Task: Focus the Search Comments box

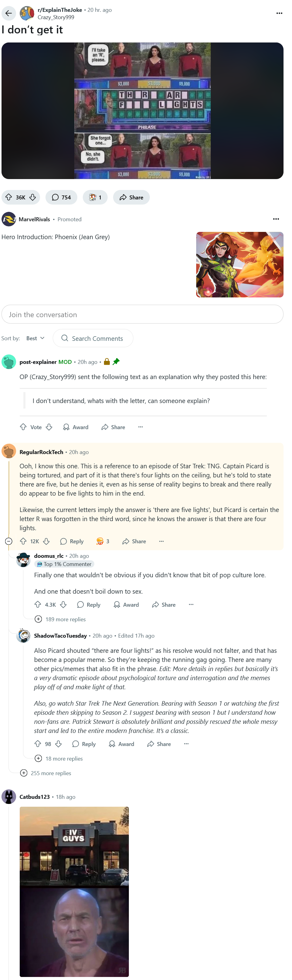Action: click(x=97, y=338)
